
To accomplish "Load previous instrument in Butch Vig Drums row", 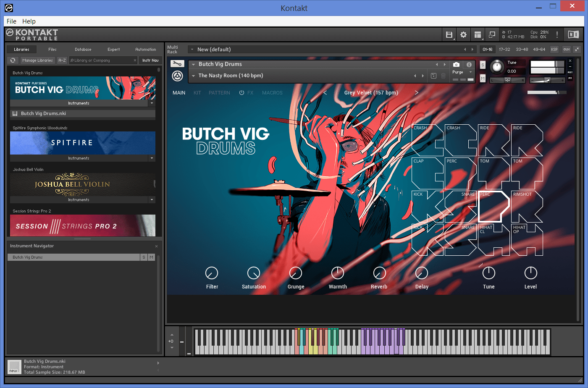I will 437,64.
